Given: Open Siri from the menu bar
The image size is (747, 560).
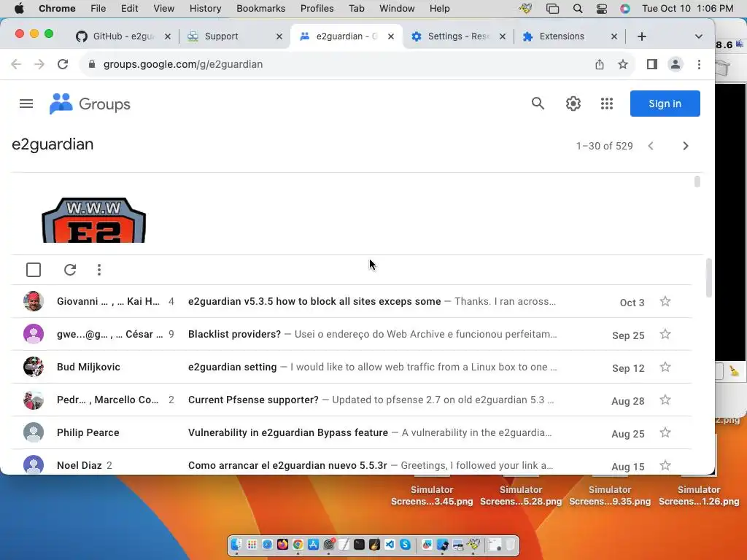Looking at the screenshot, I should pos(625,9).
